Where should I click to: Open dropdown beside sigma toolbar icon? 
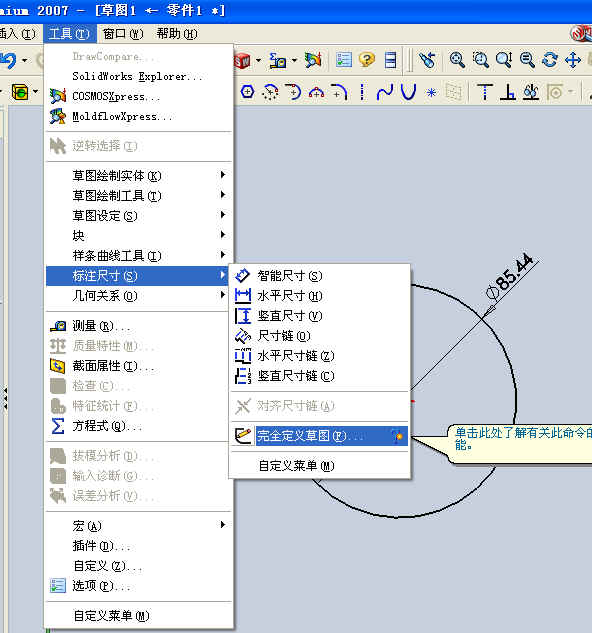[294, 61]
